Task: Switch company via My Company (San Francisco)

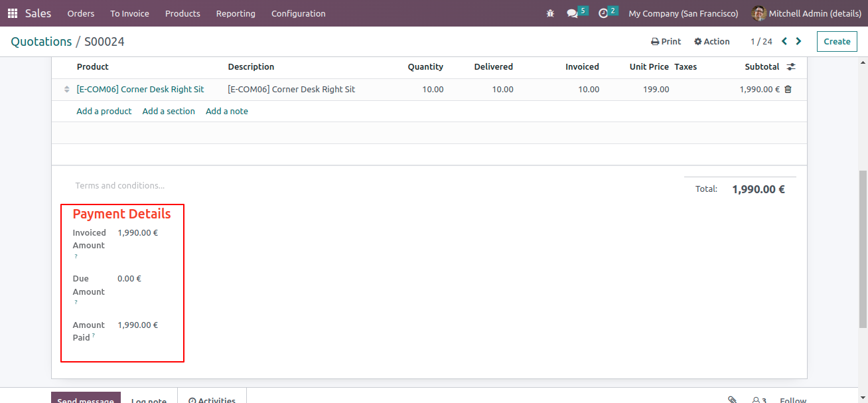Action: (x=684, y=13)
